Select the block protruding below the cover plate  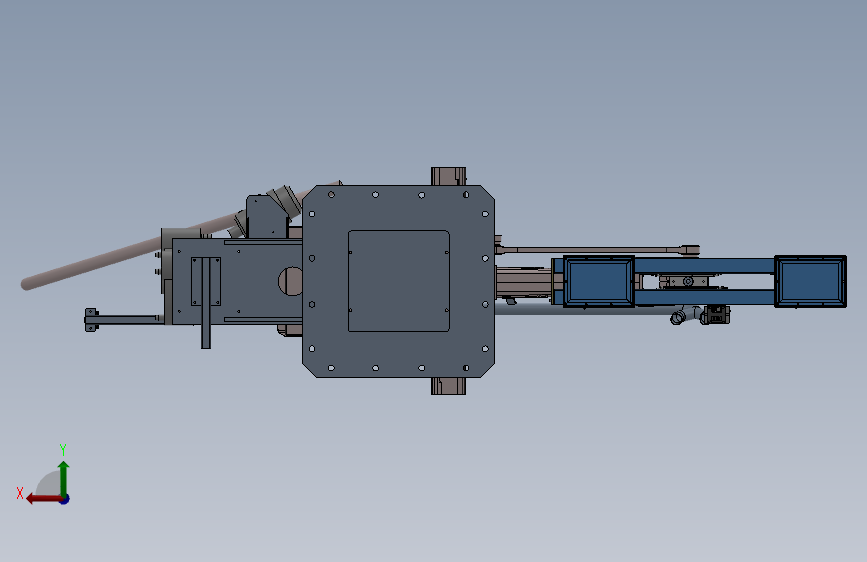448,386
